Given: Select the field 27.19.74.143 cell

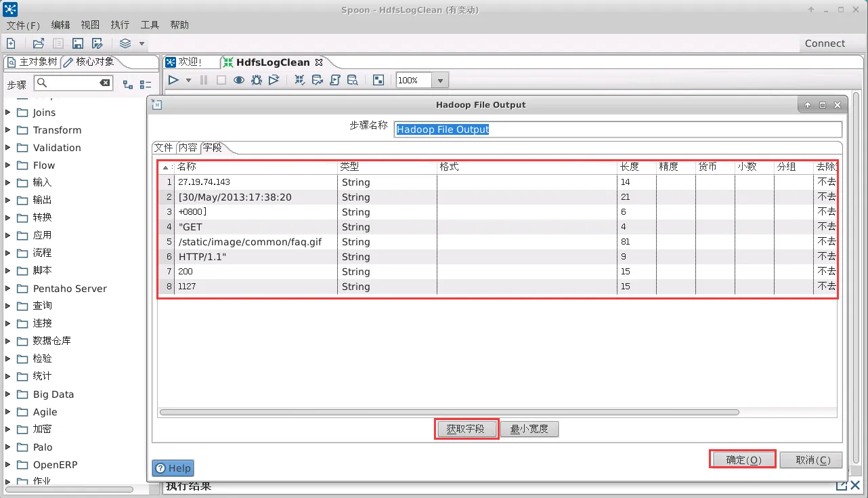Looking at the screenshot, I should (256, 182).
